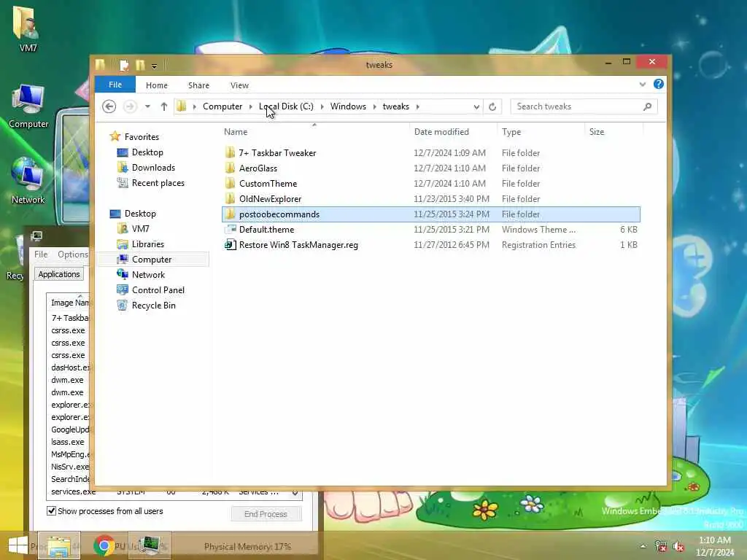Select Recent places in navigation pane
Image resolution: width=747 pixels, height=560 pixels.
[158, 183]
